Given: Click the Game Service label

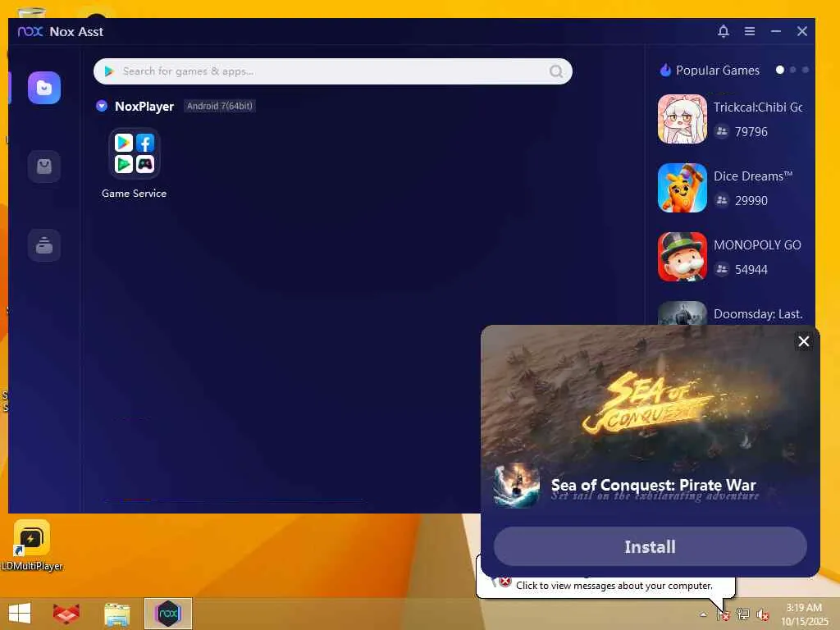Looking at the screenshot, I should point(134,194).
